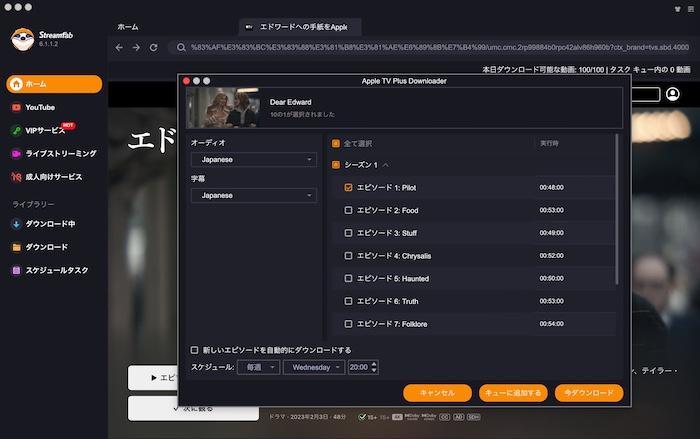Click the Dear Edward thumbnail
The image size is (700, 439).
click(x=223, y=108)
